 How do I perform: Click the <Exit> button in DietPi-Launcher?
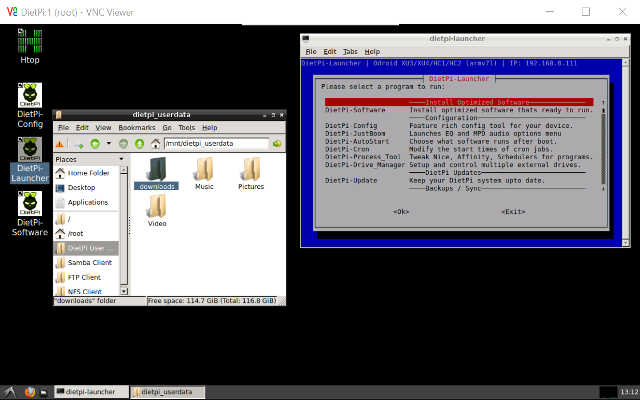coord(513,211)
